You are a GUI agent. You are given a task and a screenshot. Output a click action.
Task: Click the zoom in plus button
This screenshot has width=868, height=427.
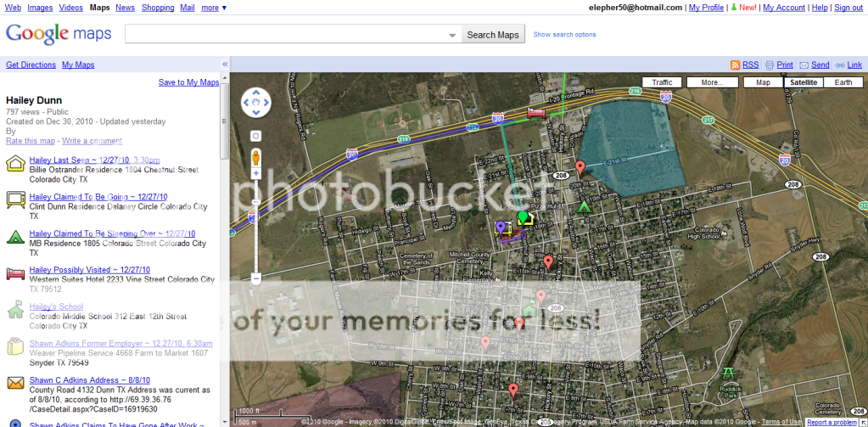pos(255,173)
